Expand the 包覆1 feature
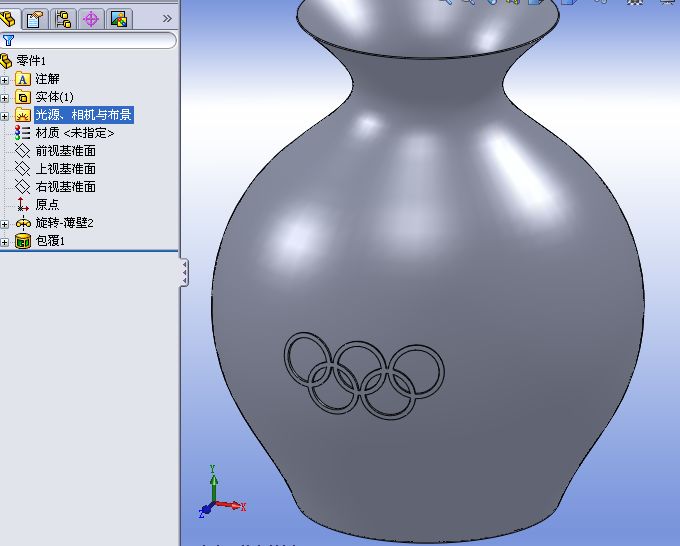680x546 pixels. pyautogui.click(x=4, y=242)
